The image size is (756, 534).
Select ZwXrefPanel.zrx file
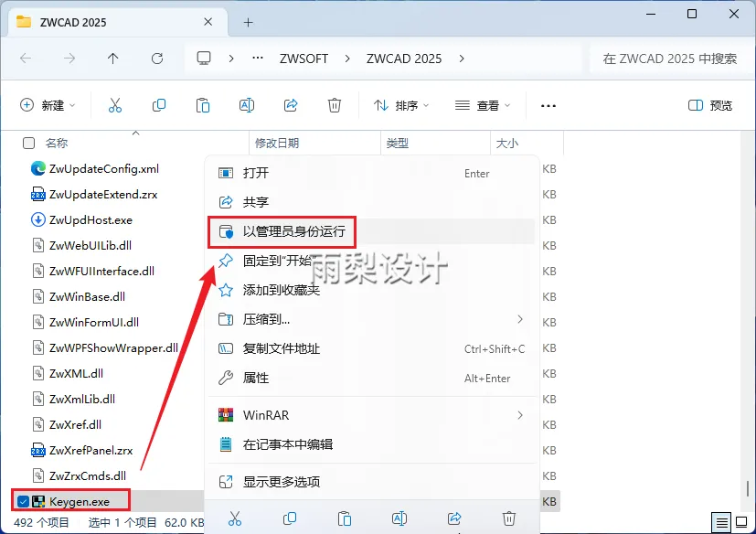91,450
